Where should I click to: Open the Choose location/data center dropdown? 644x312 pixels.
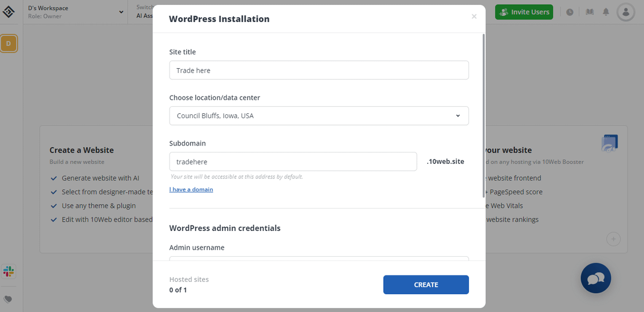319,115
